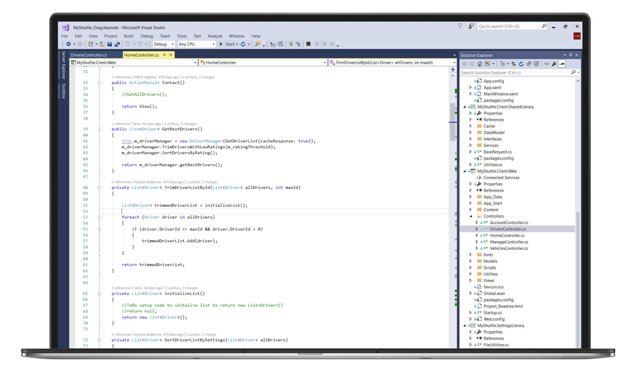Collapse the TrimDriverListById method outline toggle
The height and width of the screenshot is (375, 635).
(x=99, y=188)
